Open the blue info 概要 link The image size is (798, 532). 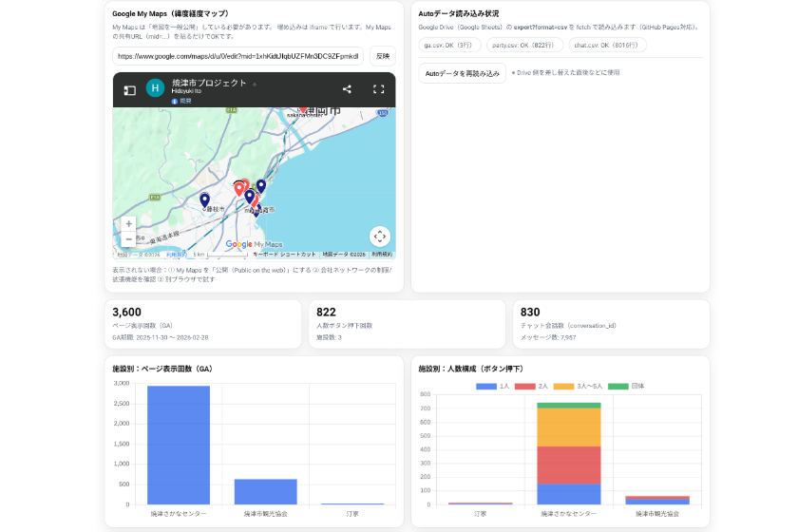181,102
